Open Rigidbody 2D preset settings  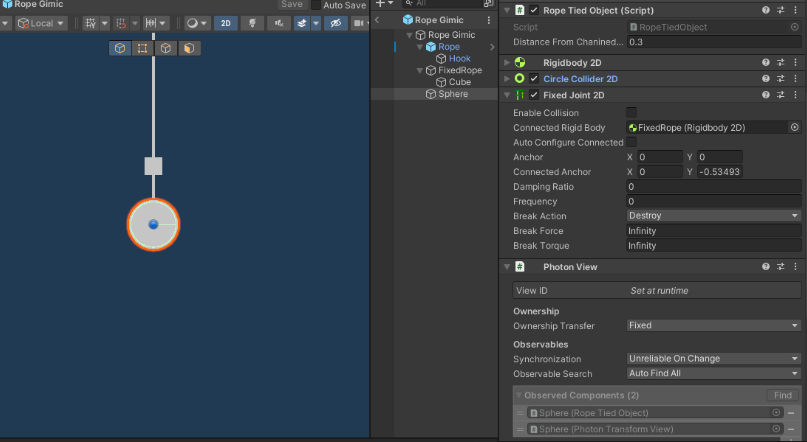coord(781,63)
